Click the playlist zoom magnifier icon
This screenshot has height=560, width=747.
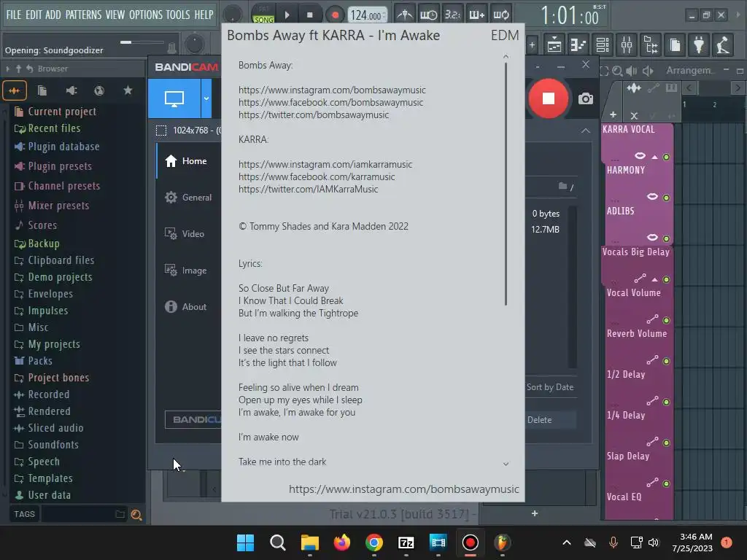click(617, 71)
